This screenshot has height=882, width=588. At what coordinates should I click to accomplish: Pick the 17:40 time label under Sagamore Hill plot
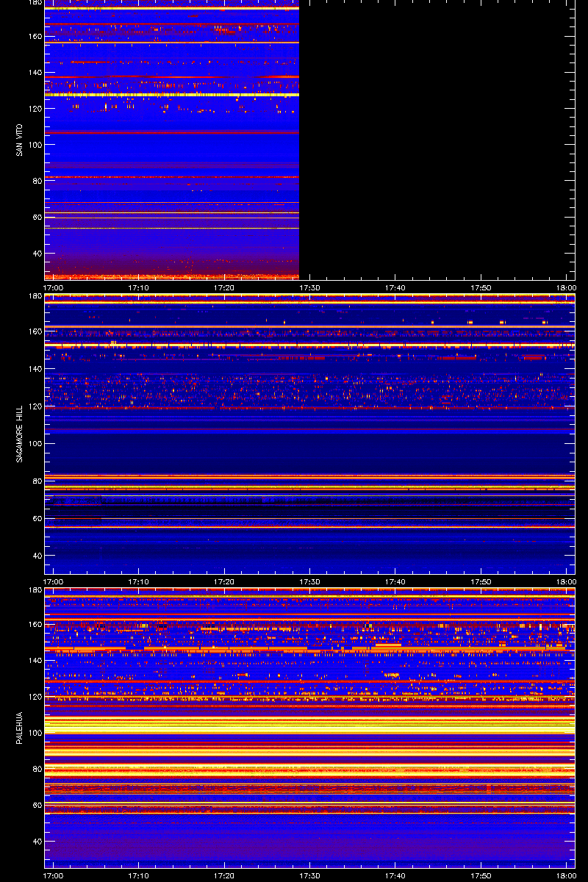pyautogui.click(x=395, y=581)
